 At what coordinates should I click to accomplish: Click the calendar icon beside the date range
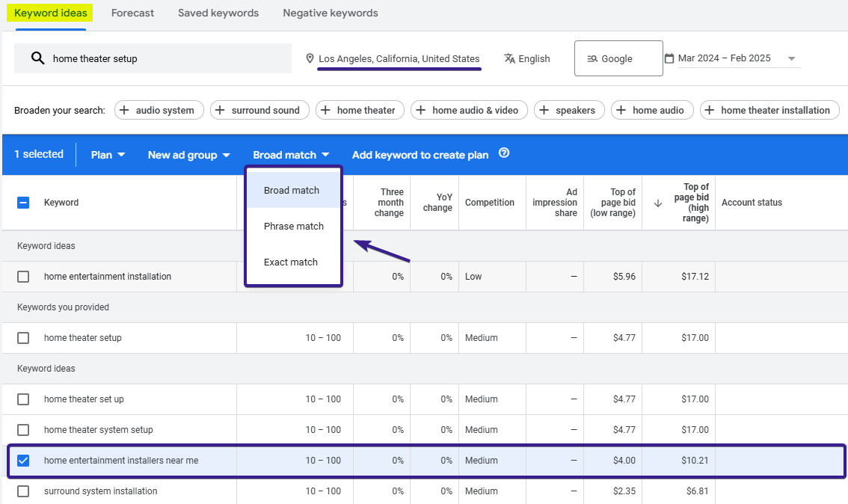[669, 57]
